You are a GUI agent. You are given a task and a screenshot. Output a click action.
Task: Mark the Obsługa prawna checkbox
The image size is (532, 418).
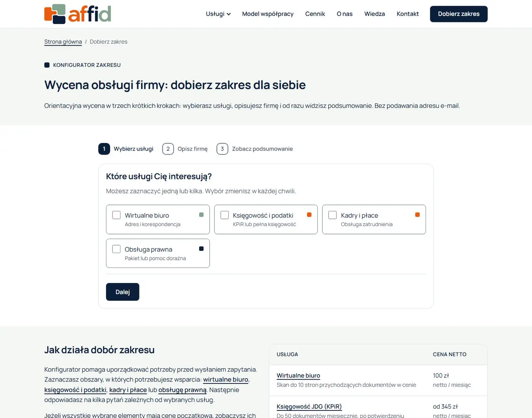click(x=116, y=249)
